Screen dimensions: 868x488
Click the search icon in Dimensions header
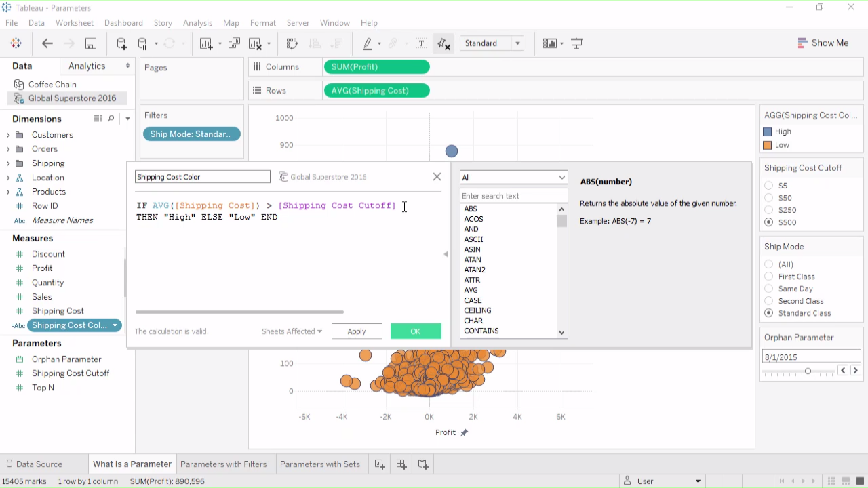(111, 119)
